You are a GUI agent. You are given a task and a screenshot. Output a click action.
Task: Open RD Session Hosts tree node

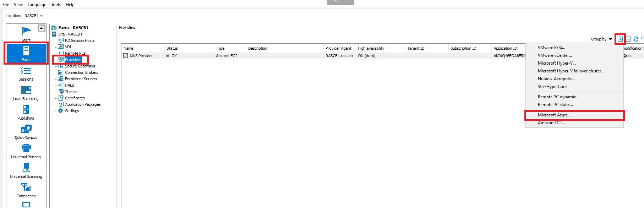(x=80, y=40)
